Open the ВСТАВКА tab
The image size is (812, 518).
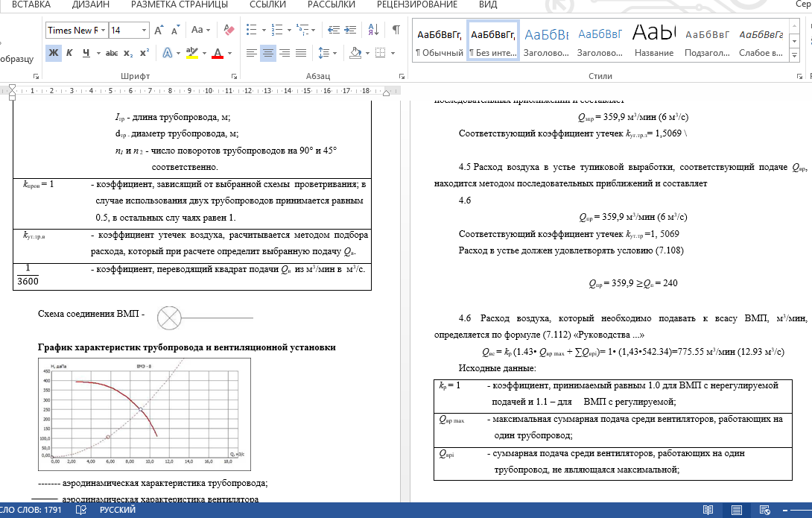pyautogui.click(x=31, y=4)
